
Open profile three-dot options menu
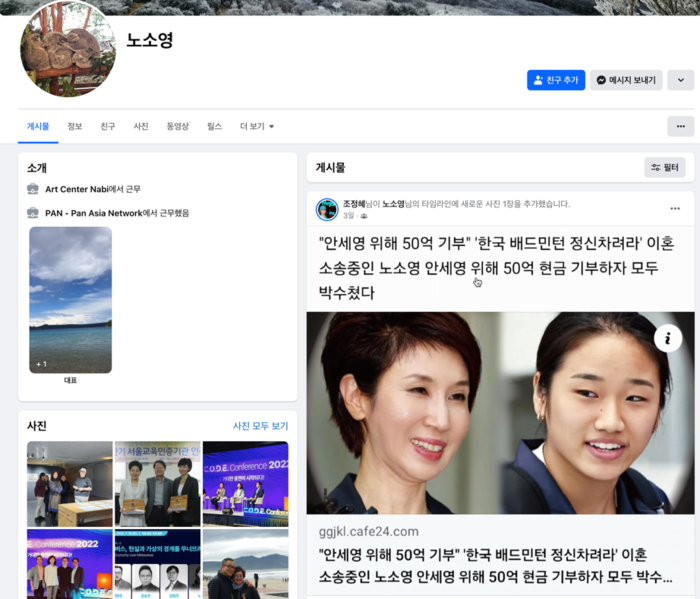pyautogui.click(x=680, y=126)
